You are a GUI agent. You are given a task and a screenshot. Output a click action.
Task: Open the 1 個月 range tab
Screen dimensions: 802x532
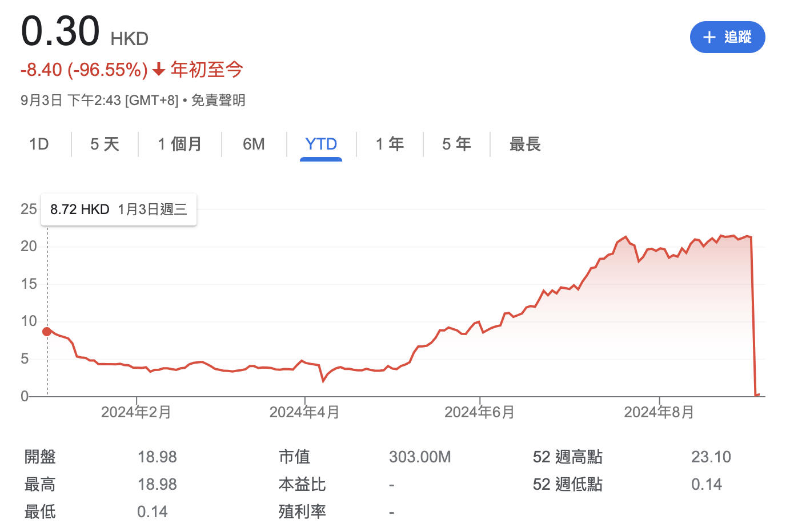[179, 144]
